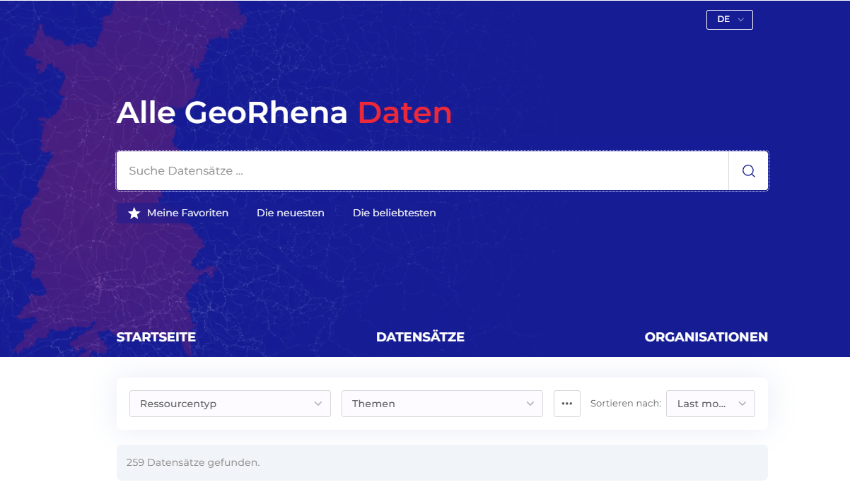Open more filters via three-dots button

[567, 404]
